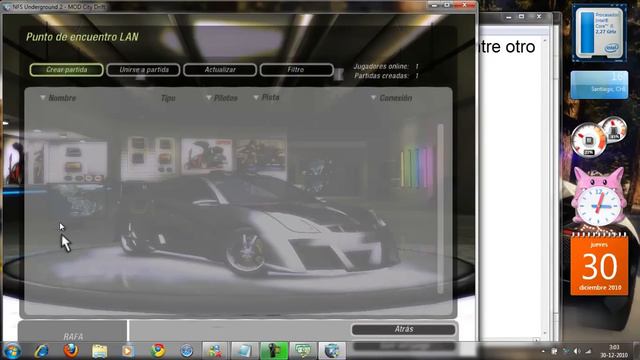Click the round blue taskbar icon

pos(187,351)
